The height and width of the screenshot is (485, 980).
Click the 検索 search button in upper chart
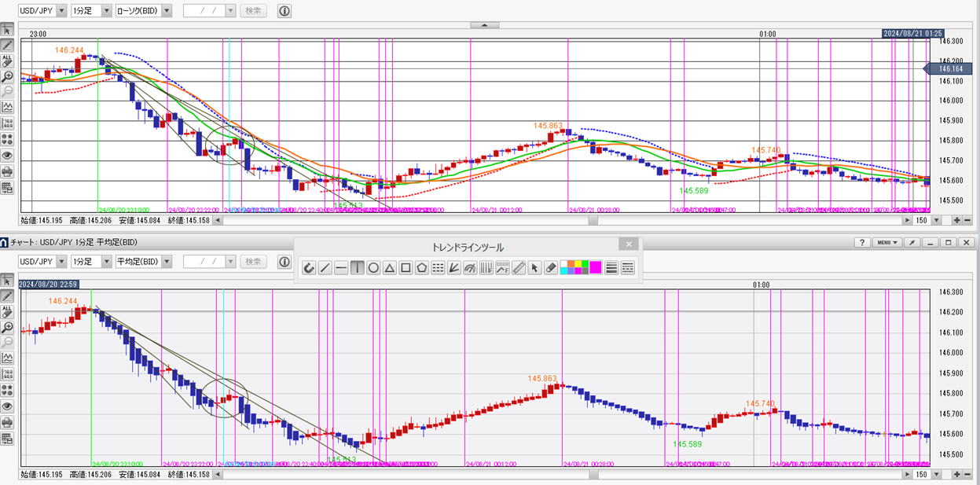click(x=252, y=11)
